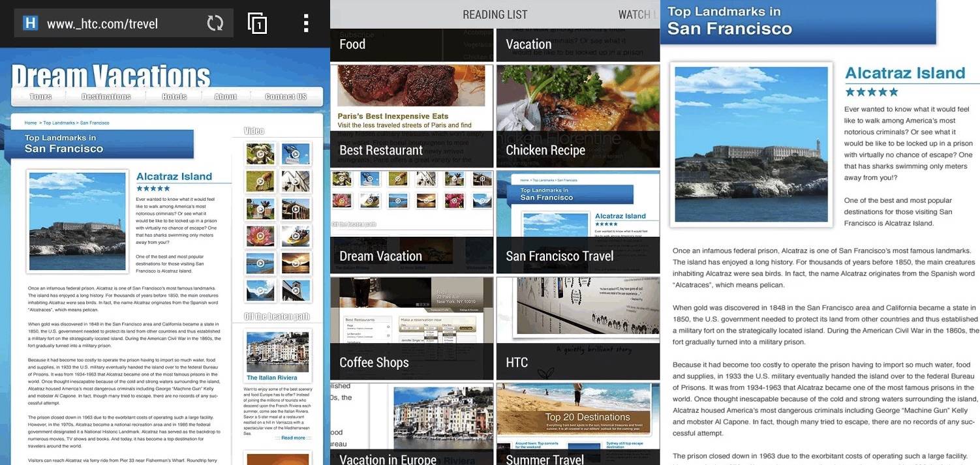Viewport: 980px width, 465px height.
Task: Click Read more under Italian Riviera
Action: point(294,438)
